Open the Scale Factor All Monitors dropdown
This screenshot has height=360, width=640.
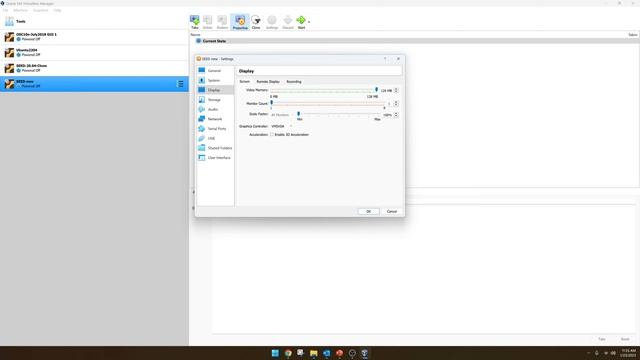click(x=282, y=115)
